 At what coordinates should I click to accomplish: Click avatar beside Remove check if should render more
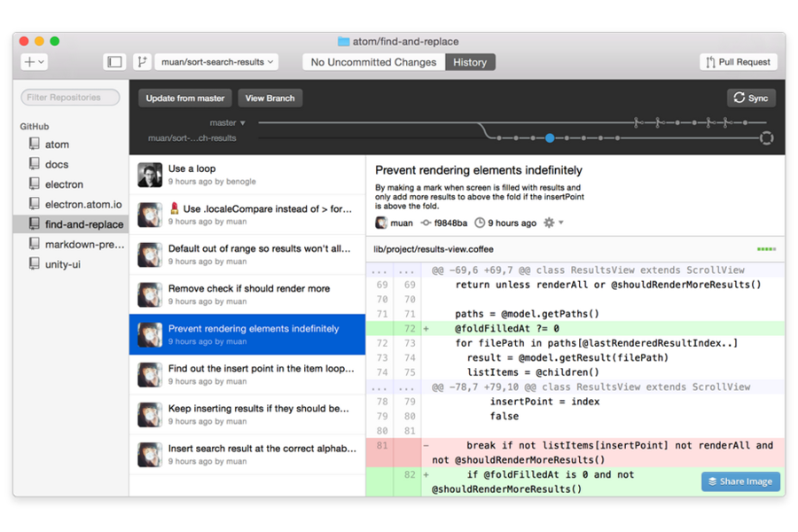150,294
